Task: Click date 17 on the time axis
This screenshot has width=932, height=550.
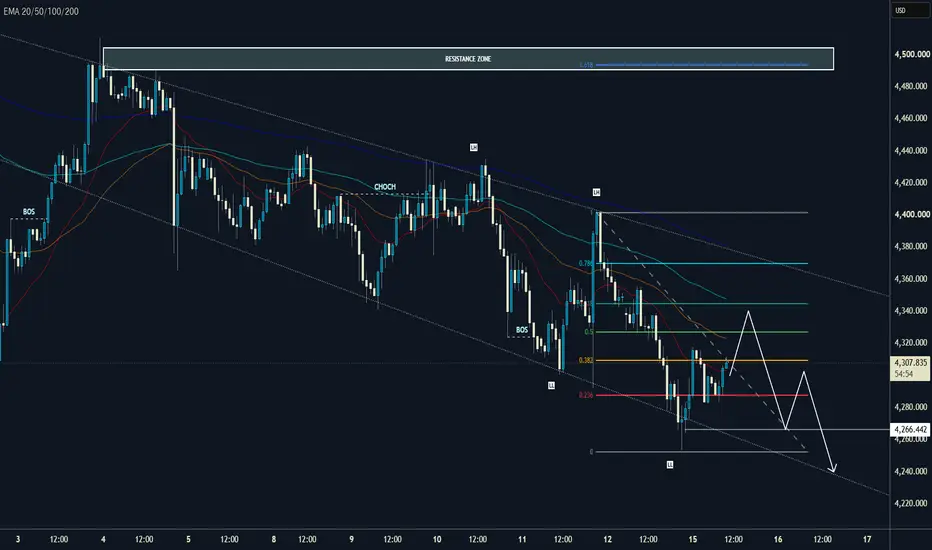Action: tap(867, 539)
